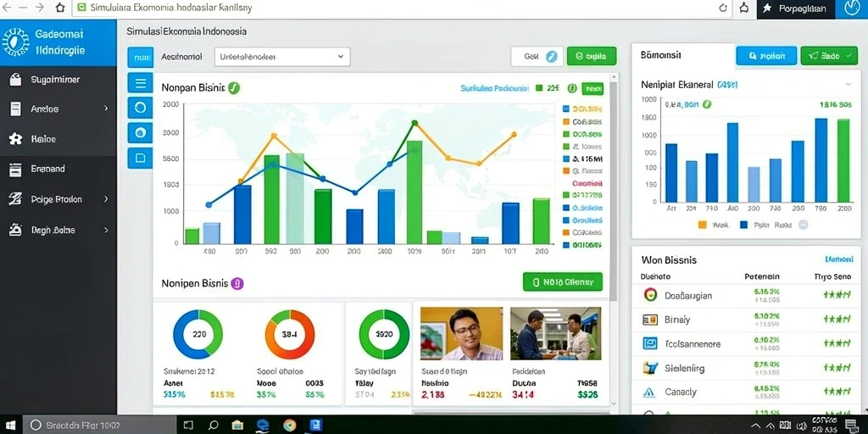The width and height of the screenshot is (868, 434).
Task: Click the blue Ftipitait button
Action: pos(766,56)
